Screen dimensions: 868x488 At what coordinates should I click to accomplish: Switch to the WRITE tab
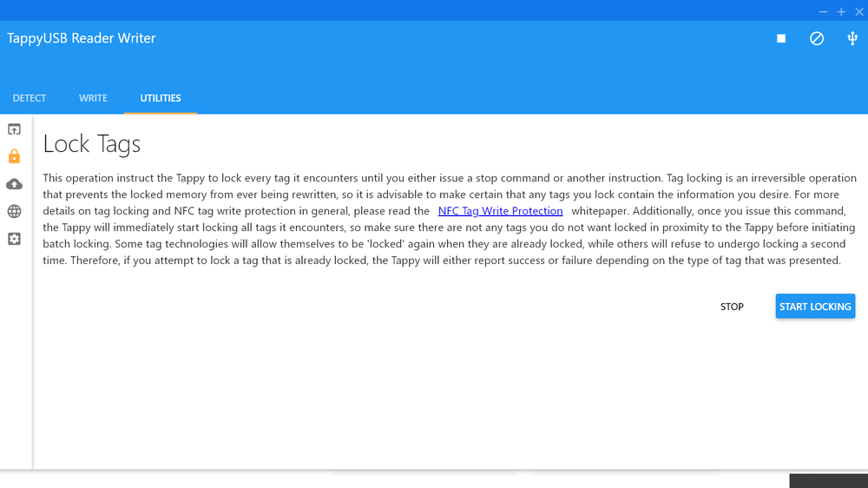click(x=93, y=98)
